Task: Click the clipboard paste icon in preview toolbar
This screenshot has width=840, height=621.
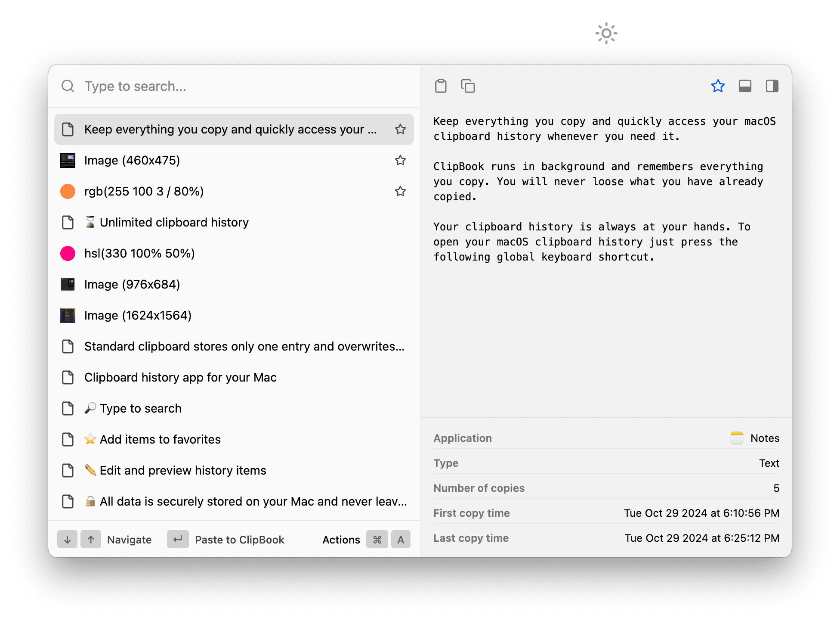Action: 440,86
